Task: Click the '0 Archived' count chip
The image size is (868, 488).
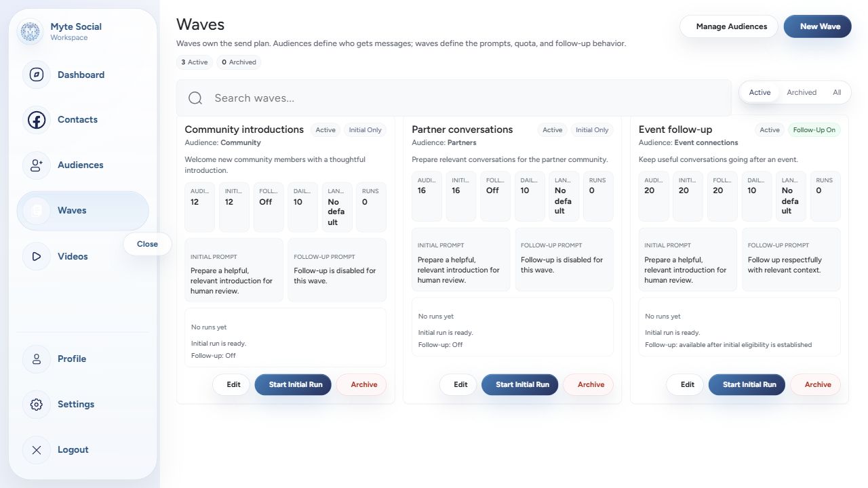Action: [239, 62]
